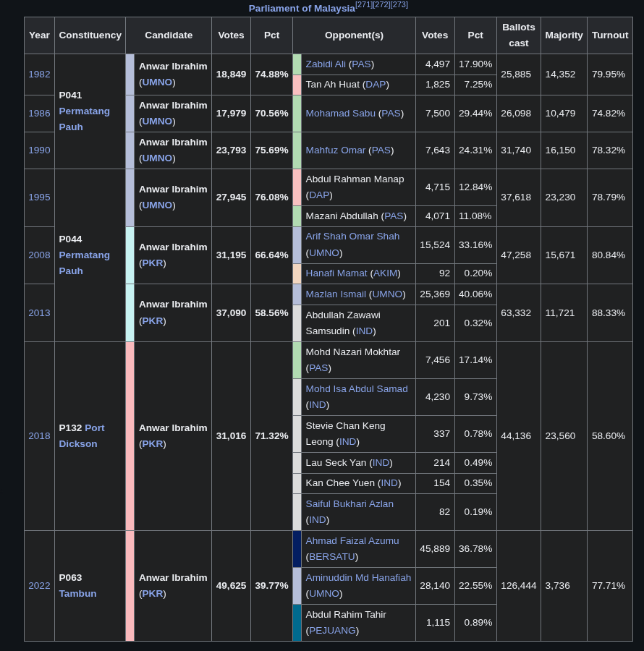Select the Opponent(s) column header
Viewport: 644px width, 651px height.
(354, 35)
